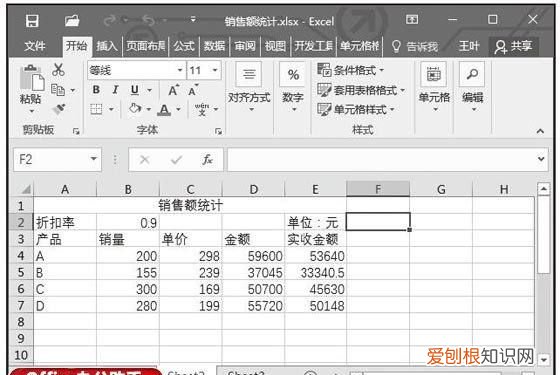The height and width of the screenshot is (375, 560).
Task: Click the vertical scrollbar up arrow
Action: pyautogui.click(x=543, y=189)
